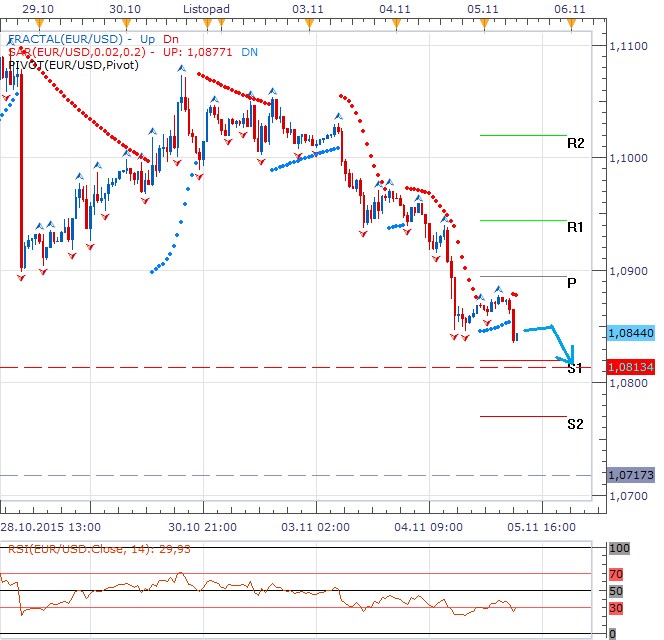Click the 04.11 date on top timeline

click(x=396, y=8)
